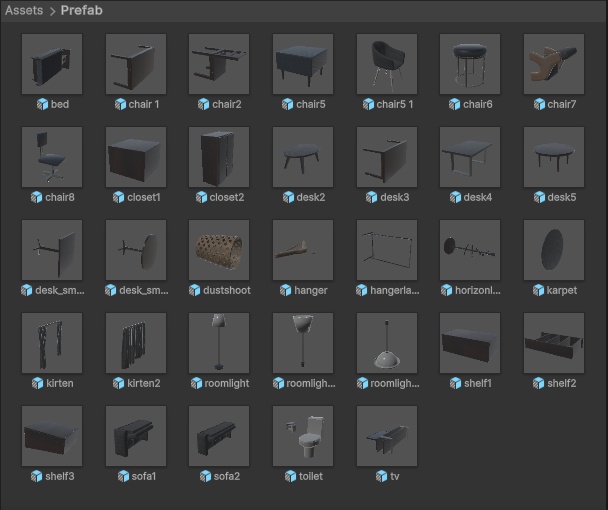
Task: Click the sofa1 label
Action: point(143,477)
